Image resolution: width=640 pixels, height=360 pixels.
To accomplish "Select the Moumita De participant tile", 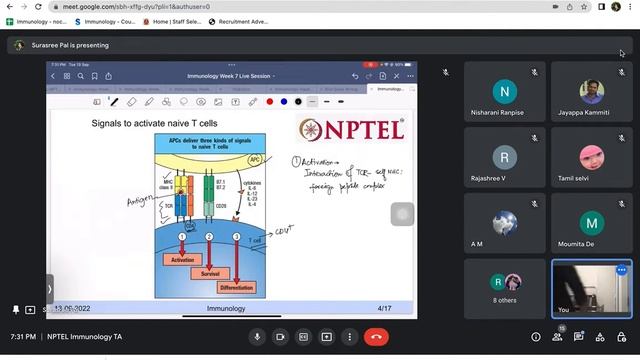I will (x=591, y=223).
